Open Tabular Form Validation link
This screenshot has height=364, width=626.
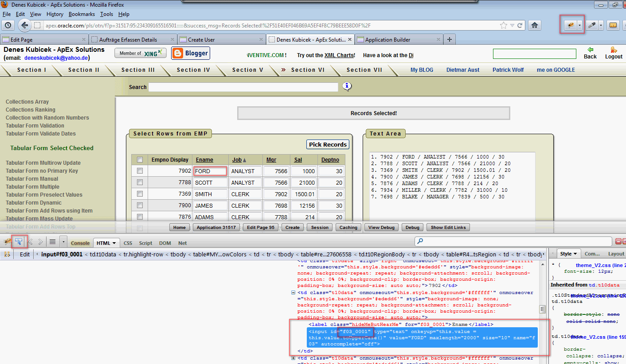[x=35, y=126]
